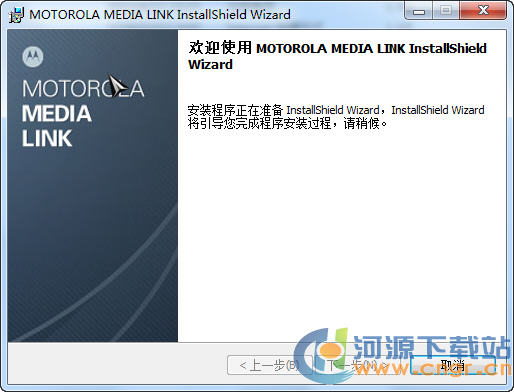Click the 'MEDIA' text in the left panel
The image size is (514, 392).
tap(57, 114)
